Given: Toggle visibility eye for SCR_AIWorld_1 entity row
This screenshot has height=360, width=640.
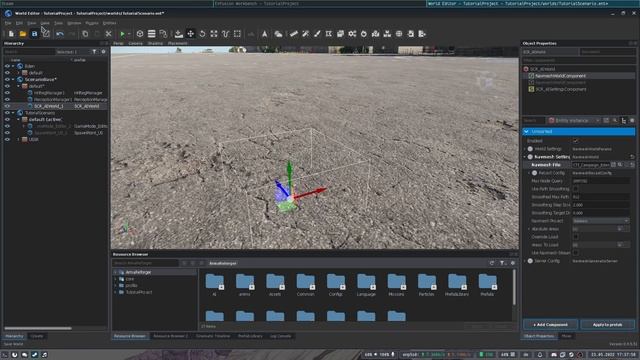Looking at the screenshot, I should click(7, 106).
